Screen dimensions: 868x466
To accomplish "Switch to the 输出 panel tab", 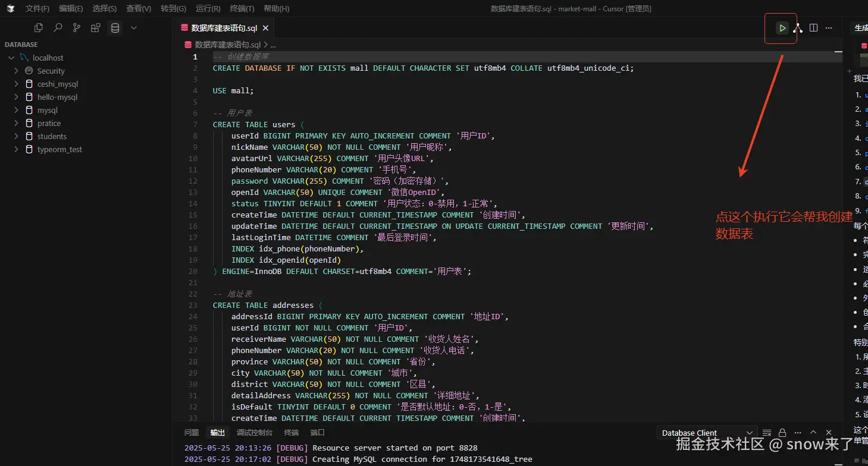I will click(218, 433).
